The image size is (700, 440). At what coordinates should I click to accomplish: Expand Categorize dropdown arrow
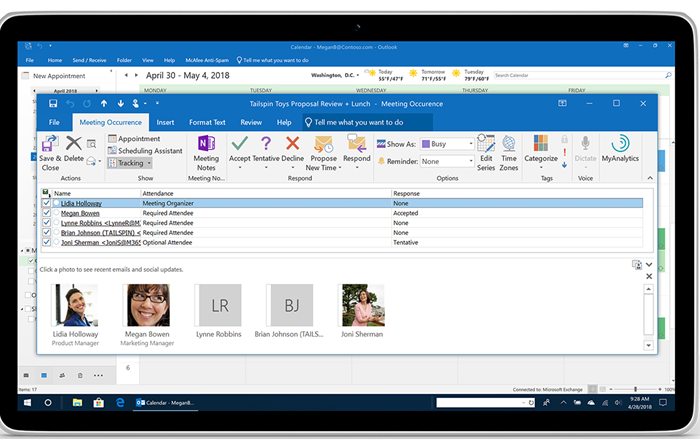click(541, 168)
